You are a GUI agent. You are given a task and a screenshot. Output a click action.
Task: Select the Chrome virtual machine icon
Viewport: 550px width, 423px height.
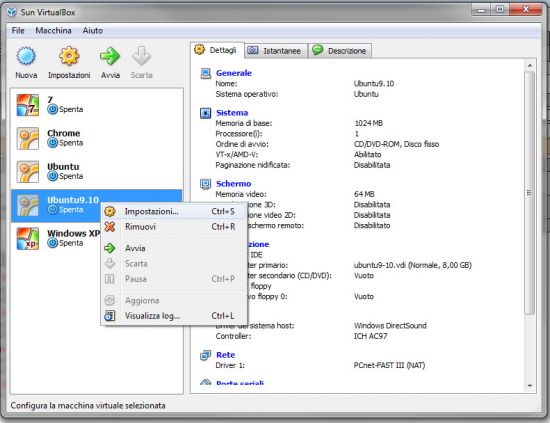(x=28, y=138)
